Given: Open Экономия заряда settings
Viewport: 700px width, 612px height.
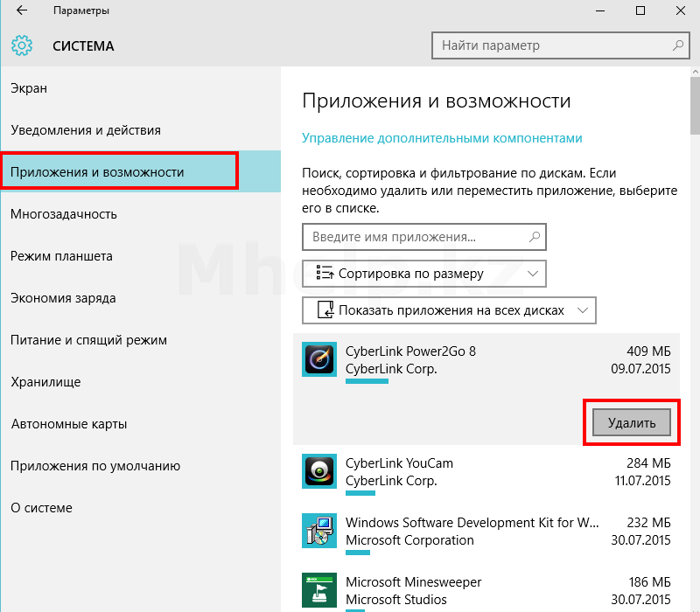Looking at the screenshot, I should pos(140,298).
